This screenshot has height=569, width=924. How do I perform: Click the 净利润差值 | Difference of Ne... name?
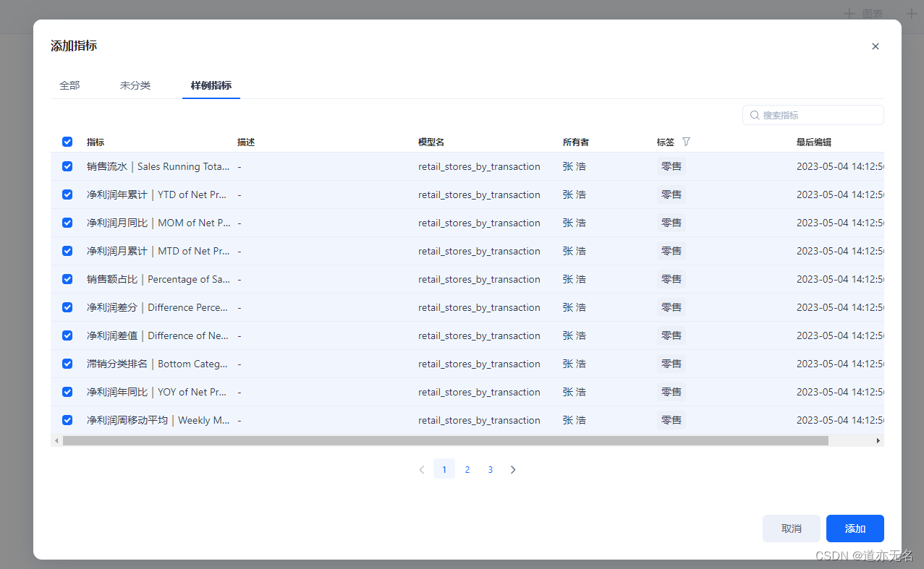pyautogui.click(x=158, y=335)
